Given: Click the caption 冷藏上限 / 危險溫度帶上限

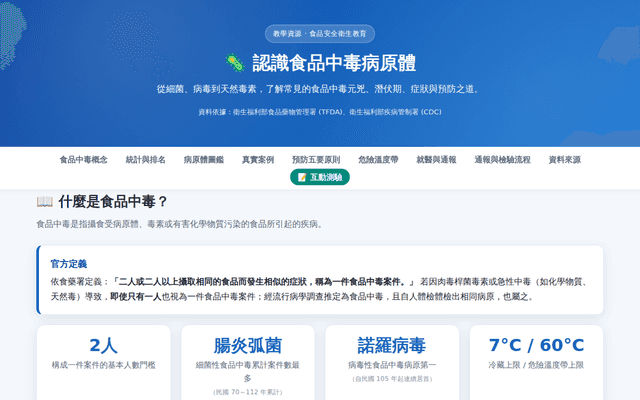Looking at the screenshot, I should pos(536,365).
